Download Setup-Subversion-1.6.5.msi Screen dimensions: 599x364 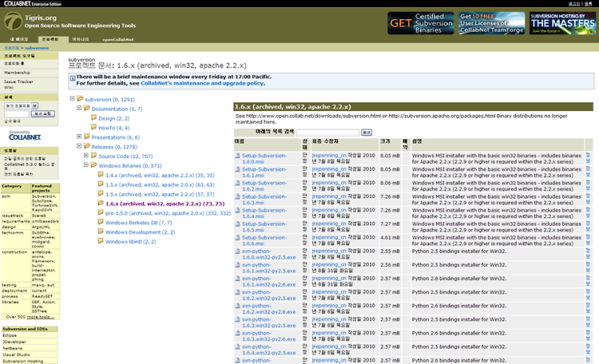coord(264,227)
